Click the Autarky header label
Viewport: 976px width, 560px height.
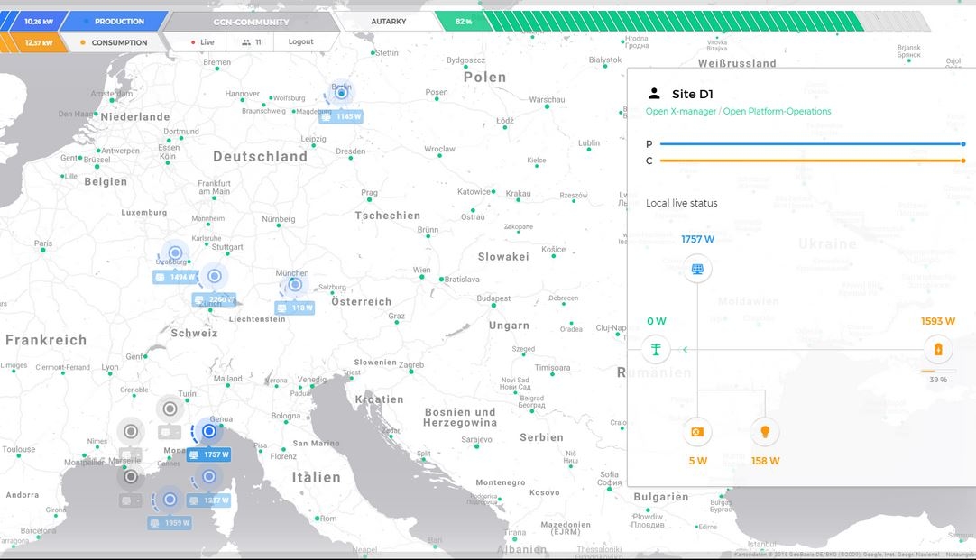pos(389,21)
